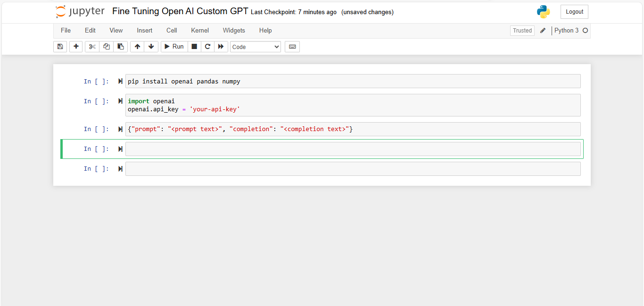Log out using the Logout button
This screenshot has width=644, height=306.
(574, 11)
